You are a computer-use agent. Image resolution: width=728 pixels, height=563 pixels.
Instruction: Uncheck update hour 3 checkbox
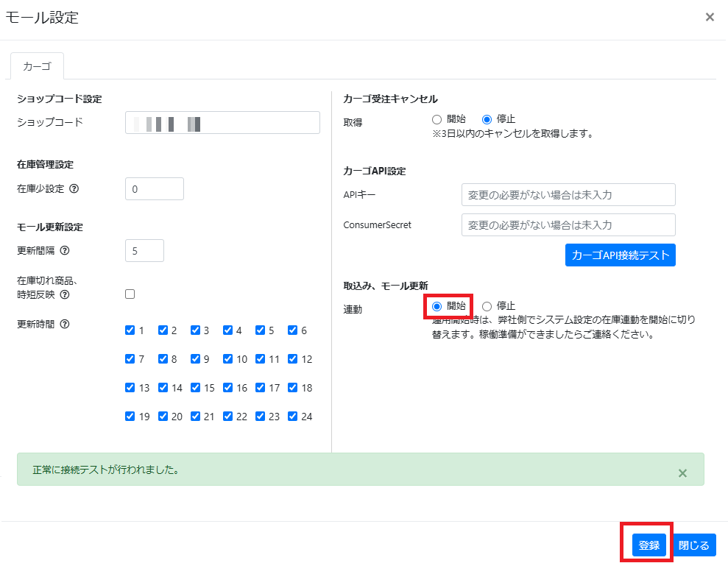195,330
